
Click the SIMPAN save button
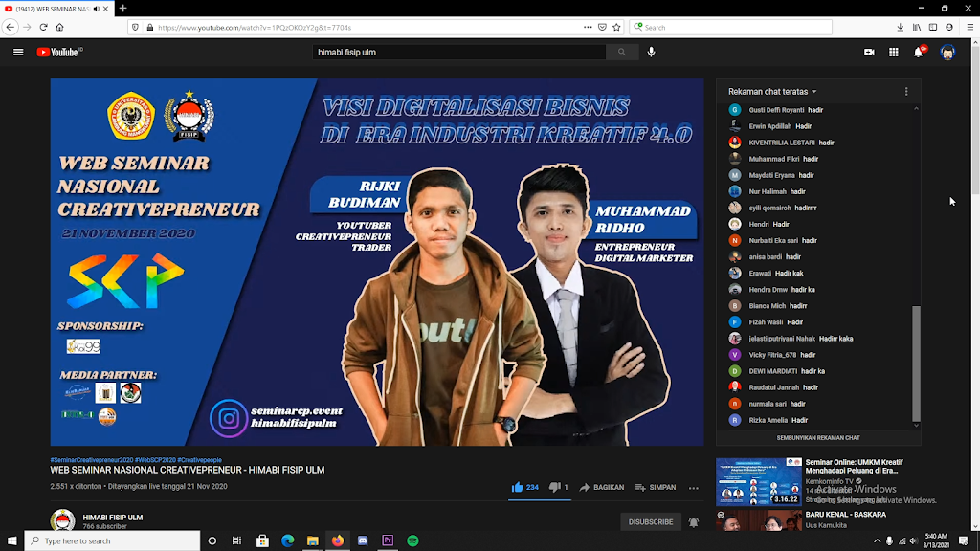coord(655,487)
